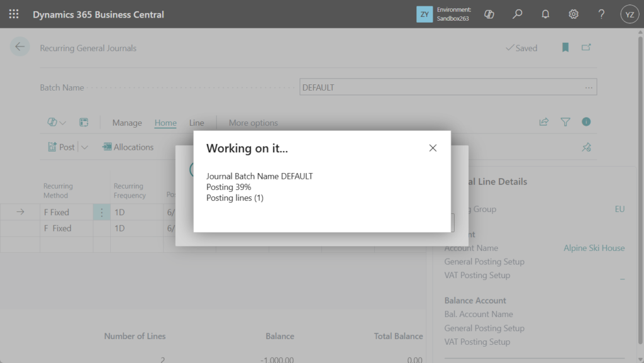Open the settings gear icon
This screenshot has height=363, width=644.
[x=574, y=14]
